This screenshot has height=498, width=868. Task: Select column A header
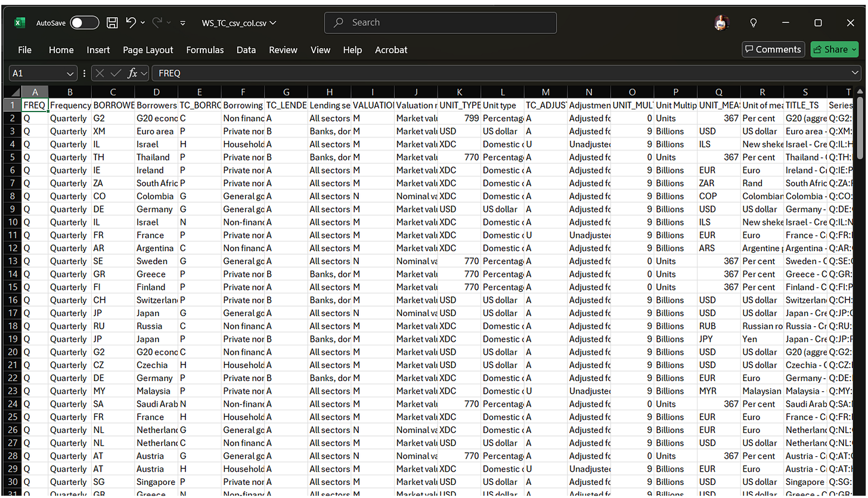pos(35,92)
